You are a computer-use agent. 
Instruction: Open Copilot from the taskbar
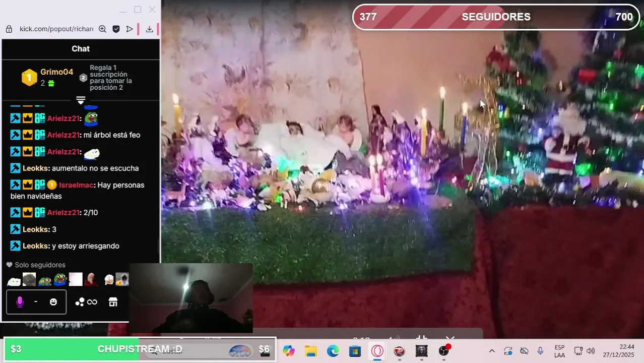289,351
